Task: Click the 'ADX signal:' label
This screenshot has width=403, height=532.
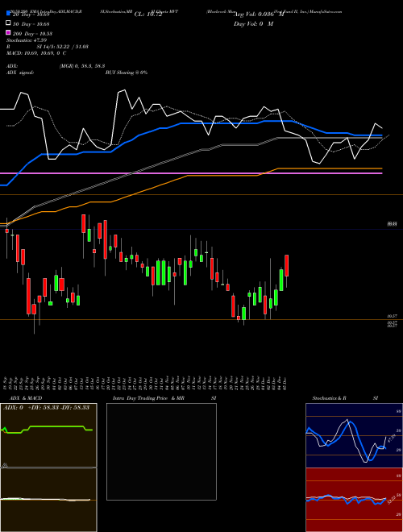Action: point(20,73)
